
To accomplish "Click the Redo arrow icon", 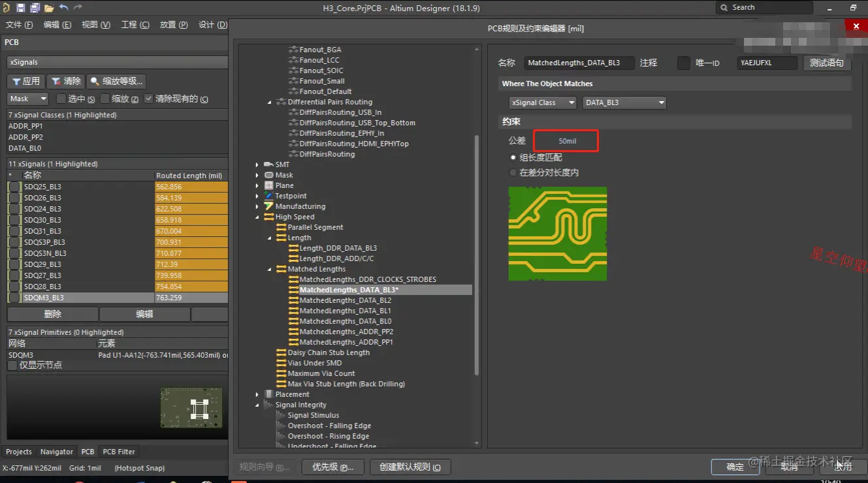I will (x=78, y=8).
